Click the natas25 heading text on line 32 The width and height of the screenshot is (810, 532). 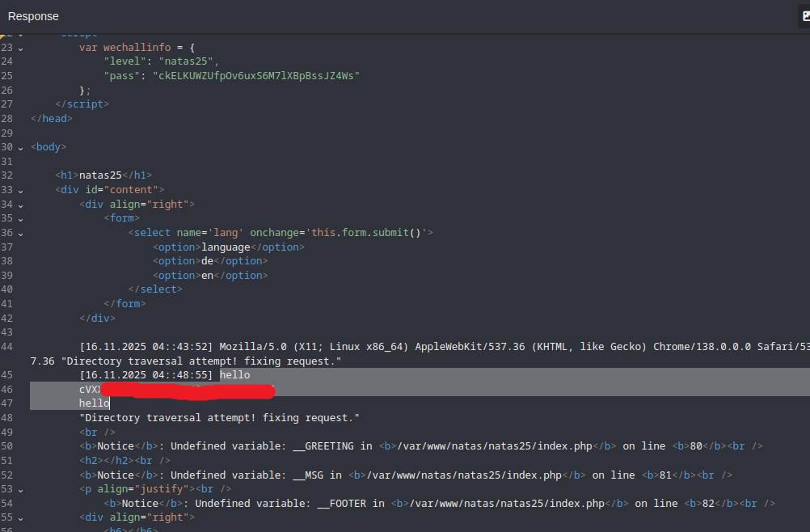pos(103,175)
